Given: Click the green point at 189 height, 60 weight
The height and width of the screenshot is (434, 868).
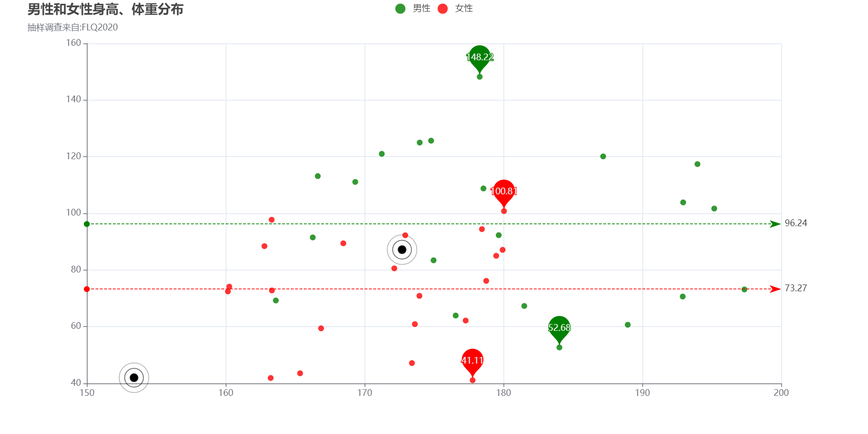Looking at the screenshot, I should coord(627,325).
